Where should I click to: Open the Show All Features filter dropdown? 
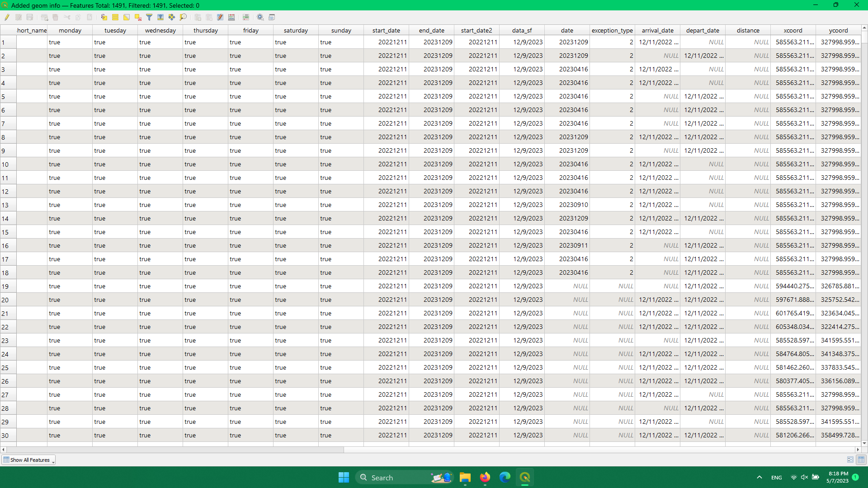(x=28, y=460)
